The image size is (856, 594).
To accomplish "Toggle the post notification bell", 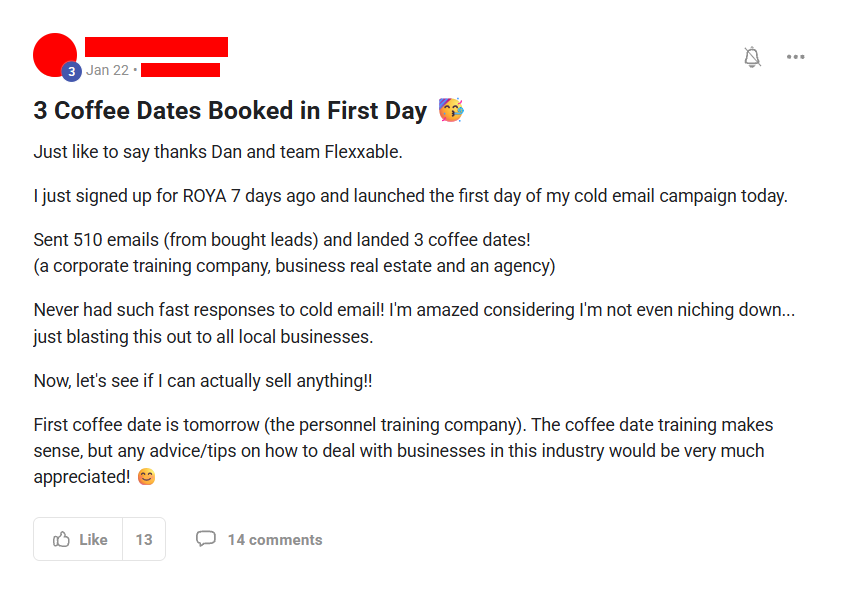I will coord(752,57).
